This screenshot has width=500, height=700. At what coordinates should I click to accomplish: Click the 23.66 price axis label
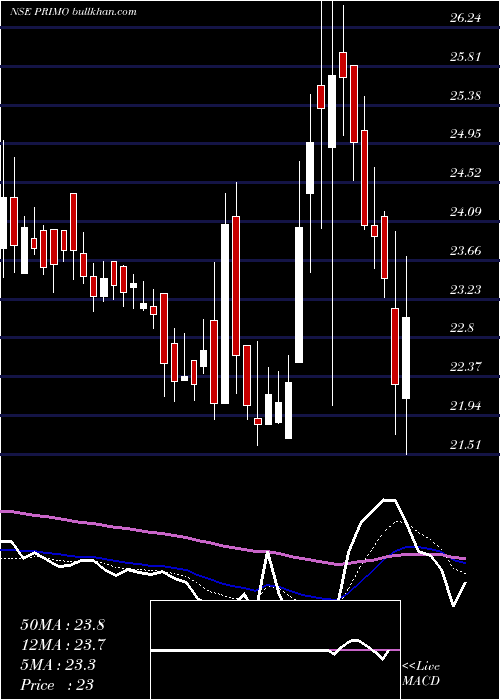(x=466, y=251)
